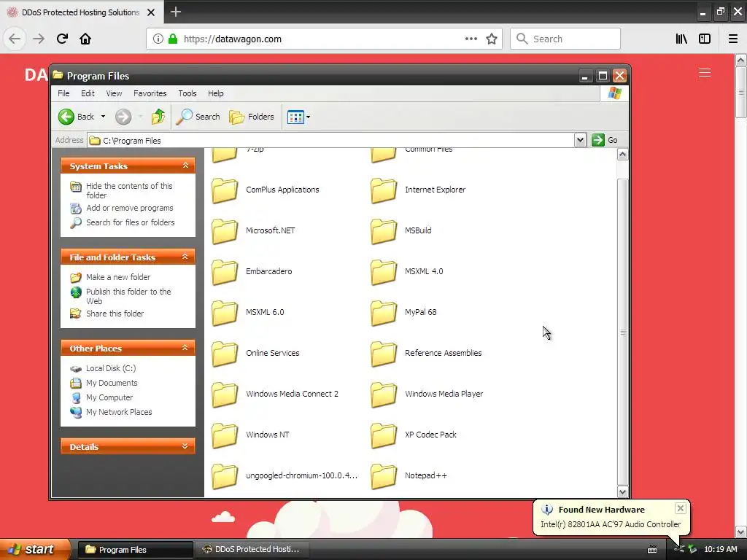Bookmark this page with the star icon
747x560 pixels.
492,39
